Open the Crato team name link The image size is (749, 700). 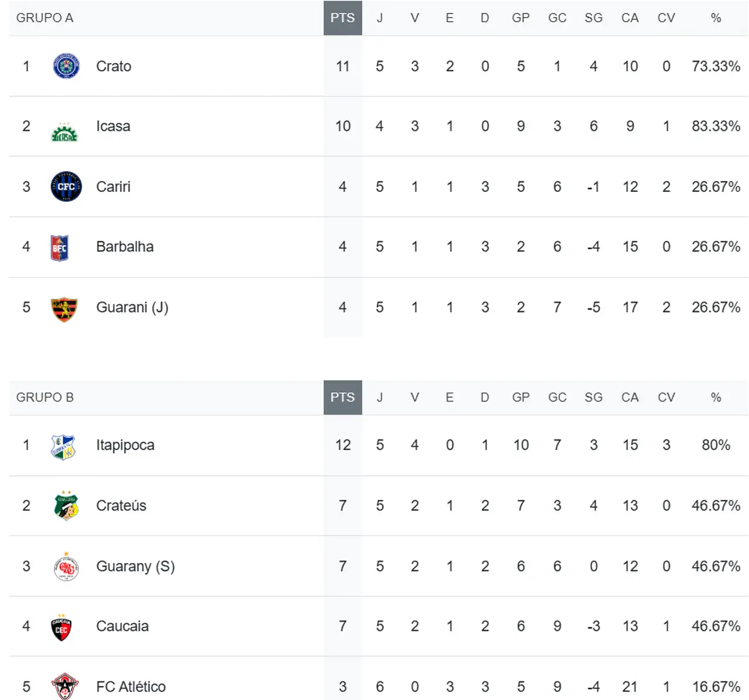[114, 66]
